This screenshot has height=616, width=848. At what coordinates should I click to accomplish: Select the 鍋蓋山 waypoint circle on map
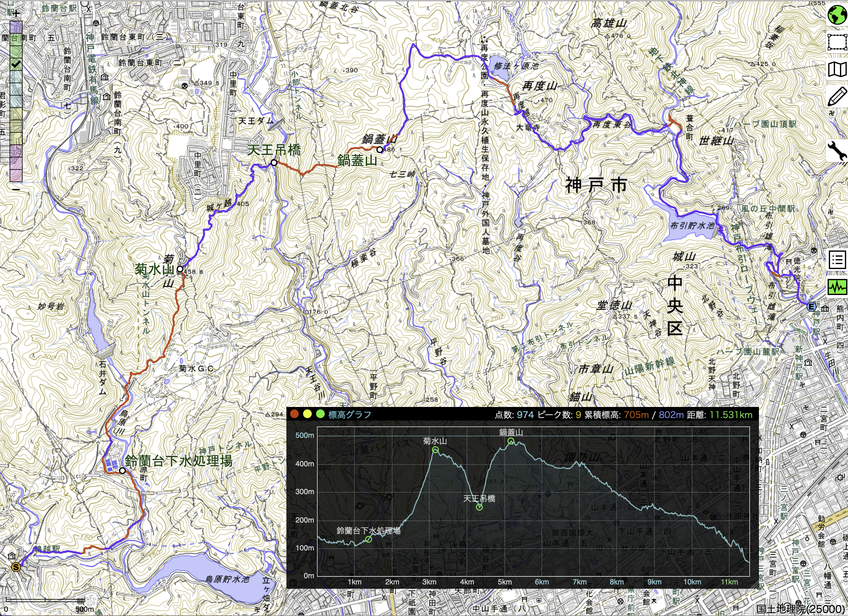pos(379,149)
